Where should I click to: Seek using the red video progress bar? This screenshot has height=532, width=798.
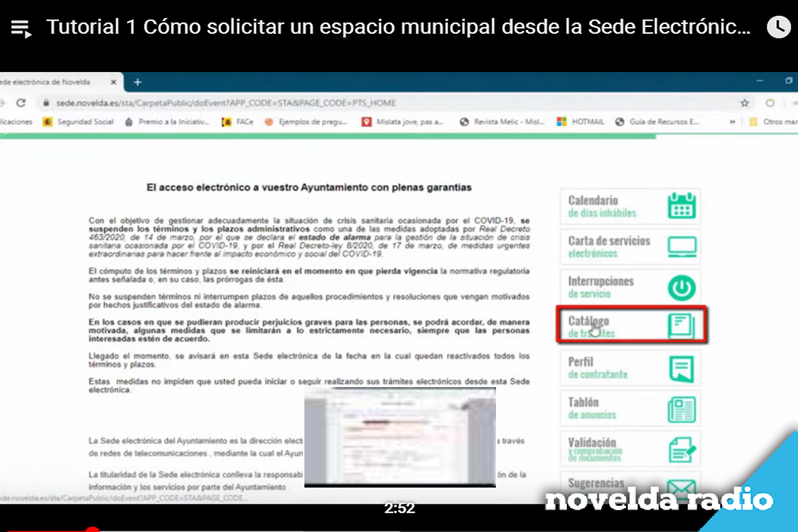pos(47,529)
